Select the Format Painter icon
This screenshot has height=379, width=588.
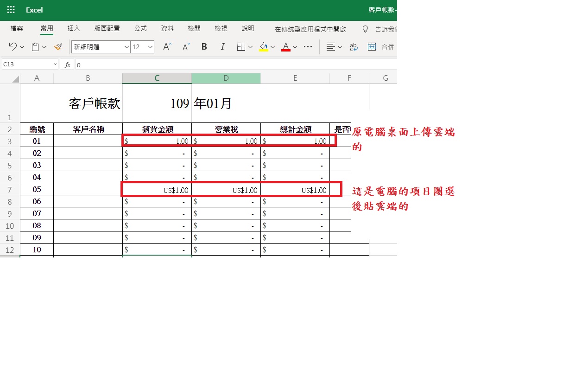click(x=58, y=47)
